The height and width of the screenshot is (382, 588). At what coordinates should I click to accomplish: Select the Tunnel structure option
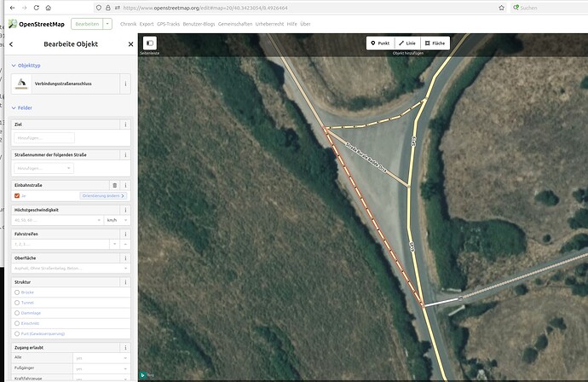[17, 303]
